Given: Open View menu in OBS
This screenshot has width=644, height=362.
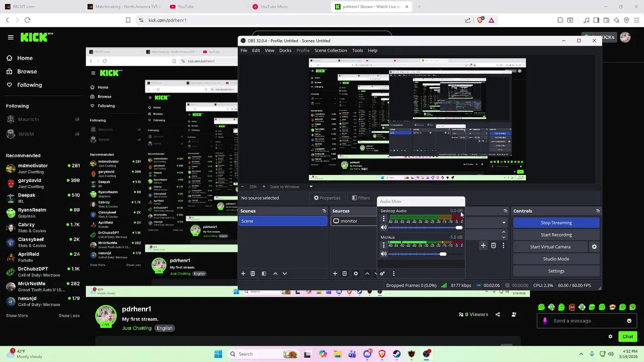Looking at the screenshot, I should point(270,50).
